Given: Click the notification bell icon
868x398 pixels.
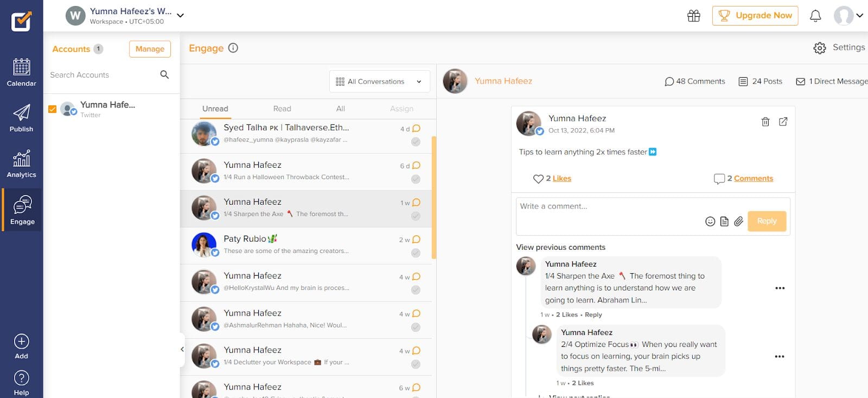Looking at the screenshot, I should point(815,16).
